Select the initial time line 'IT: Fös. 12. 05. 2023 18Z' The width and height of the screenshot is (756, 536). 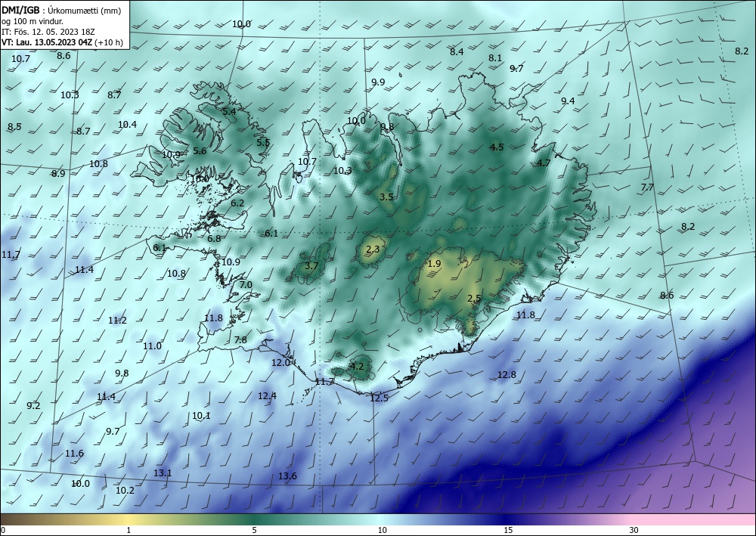click(x=48, y=32)
